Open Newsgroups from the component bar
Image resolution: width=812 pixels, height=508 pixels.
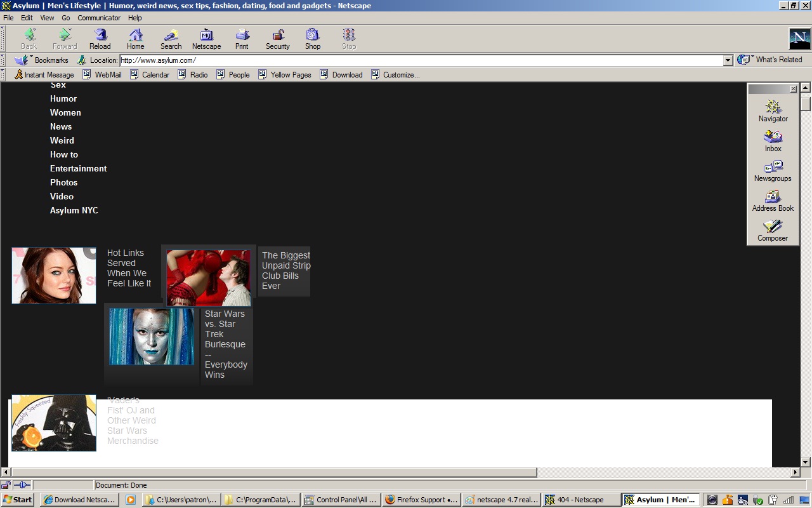[x=773, y=171]
